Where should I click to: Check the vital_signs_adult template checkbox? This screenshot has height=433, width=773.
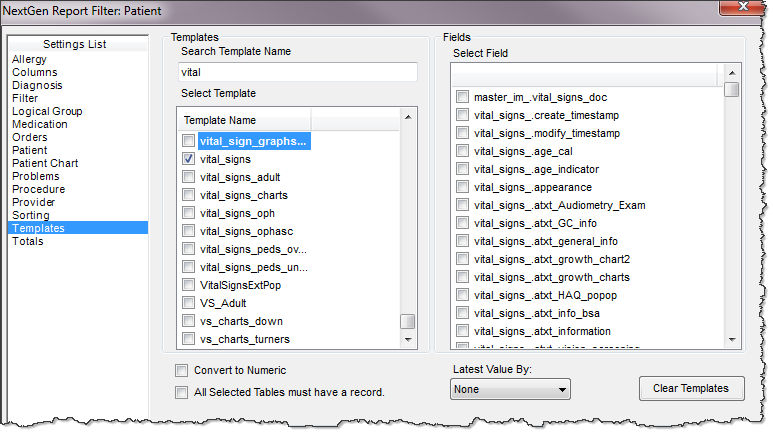[188, 177]
